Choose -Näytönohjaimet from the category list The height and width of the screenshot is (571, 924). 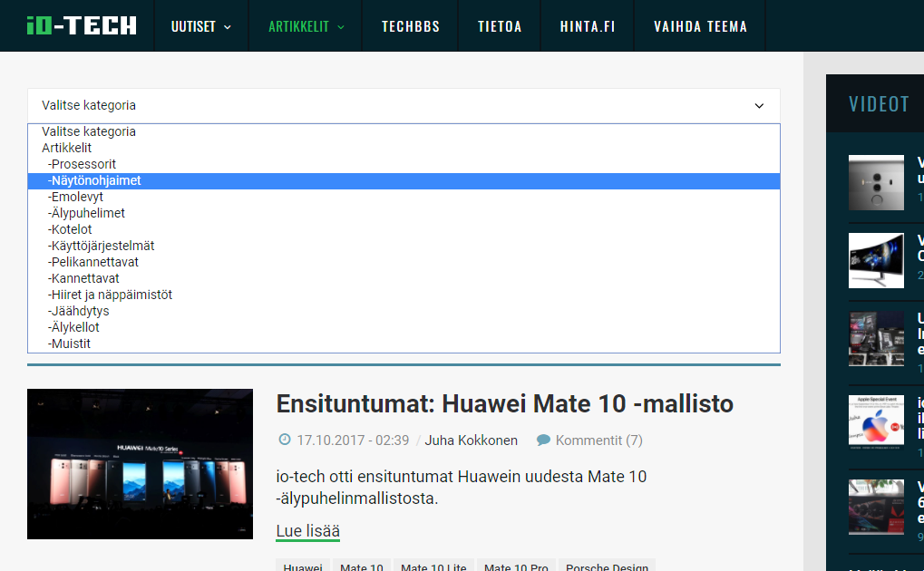coord(404,181)
